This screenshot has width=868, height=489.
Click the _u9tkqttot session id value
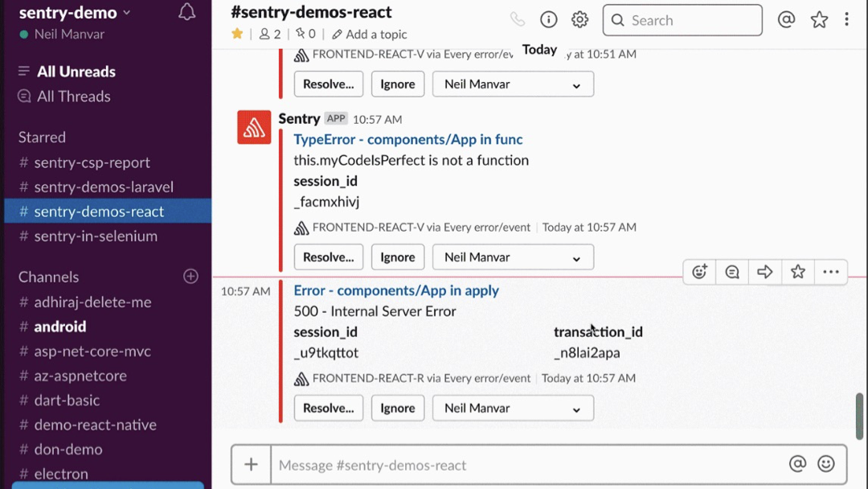(x=326, y=353)
